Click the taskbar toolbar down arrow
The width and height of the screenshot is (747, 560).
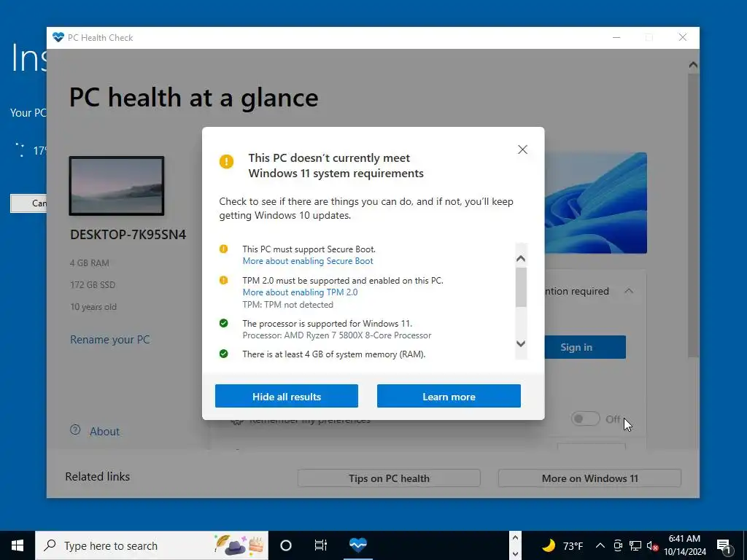point(515,554)
